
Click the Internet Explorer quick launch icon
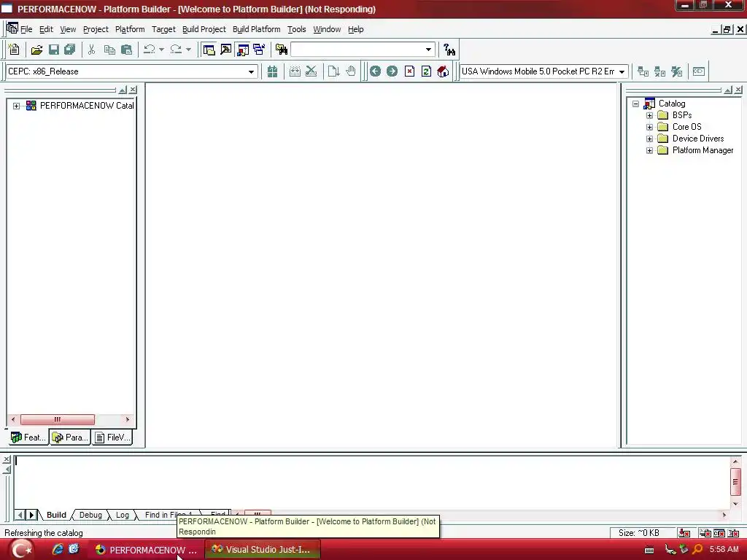pyautogui.click(x=58, y=549)
